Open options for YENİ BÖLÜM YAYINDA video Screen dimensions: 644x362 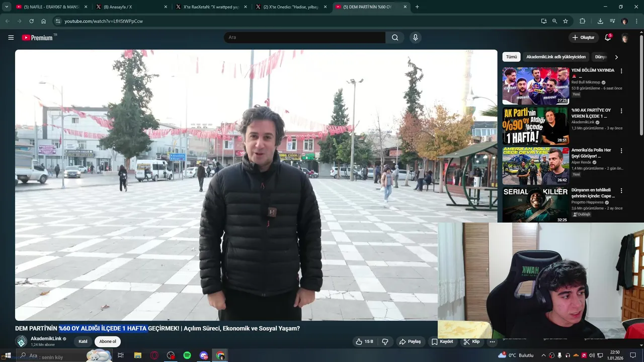[x=621, y=71]
